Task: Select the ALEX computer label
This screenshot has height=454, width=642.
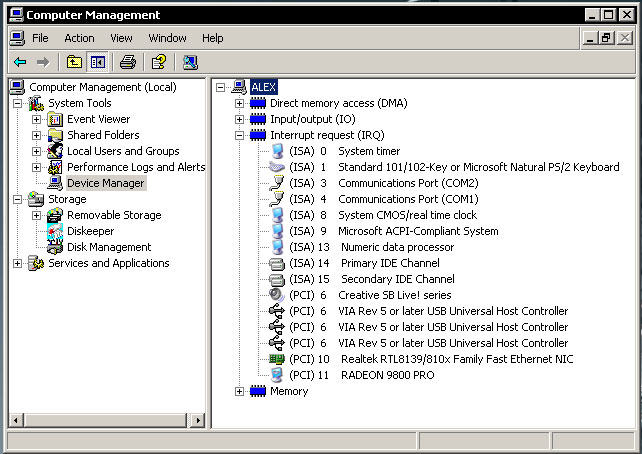Action: (x=264, y=87)
